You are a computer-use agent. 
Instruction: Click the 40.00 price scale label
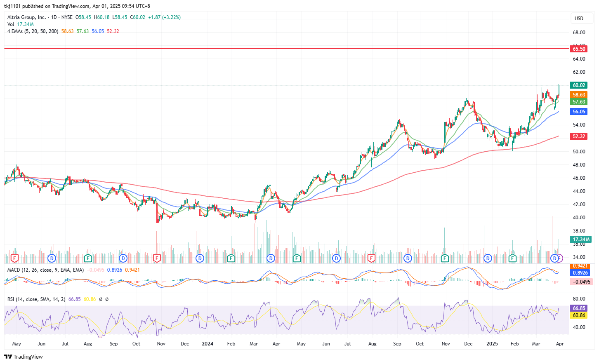(x=579, y=218)
